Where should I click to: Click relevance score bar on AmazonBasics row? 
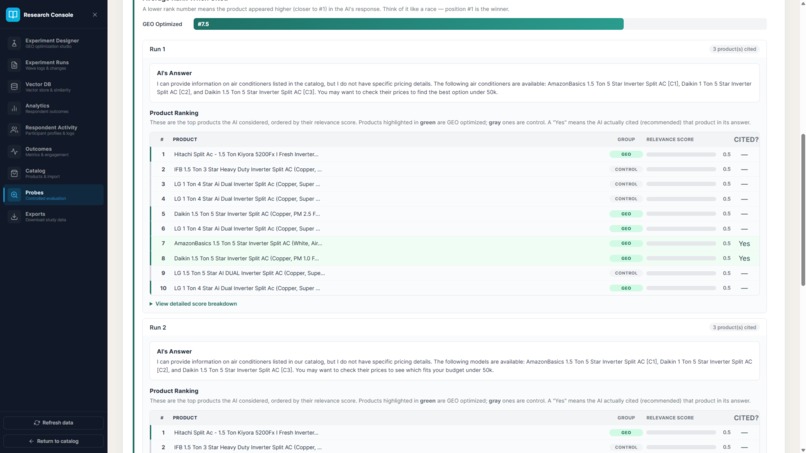tap(681, 244)
